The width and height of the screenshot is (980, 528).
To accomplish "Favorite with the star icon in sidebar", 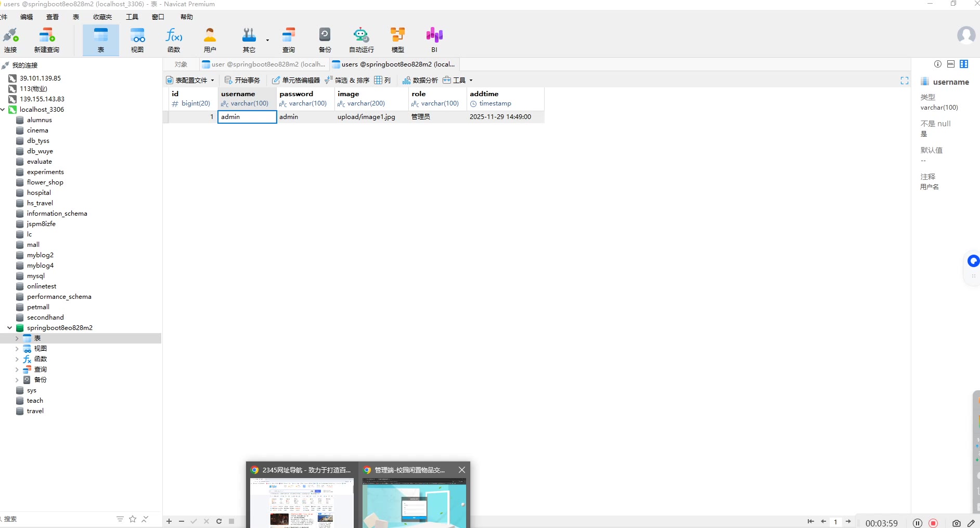I will click(133, 519).
